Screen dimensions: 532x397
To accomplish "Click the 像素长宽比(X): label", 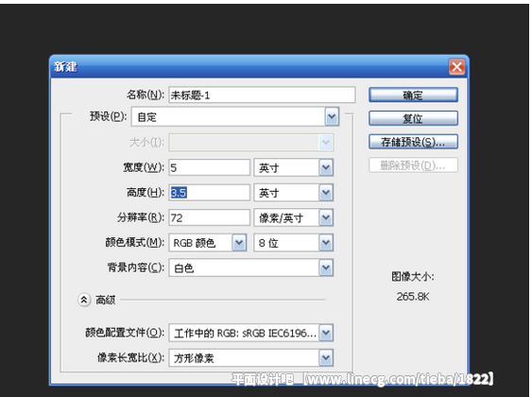I will (131, 357).
